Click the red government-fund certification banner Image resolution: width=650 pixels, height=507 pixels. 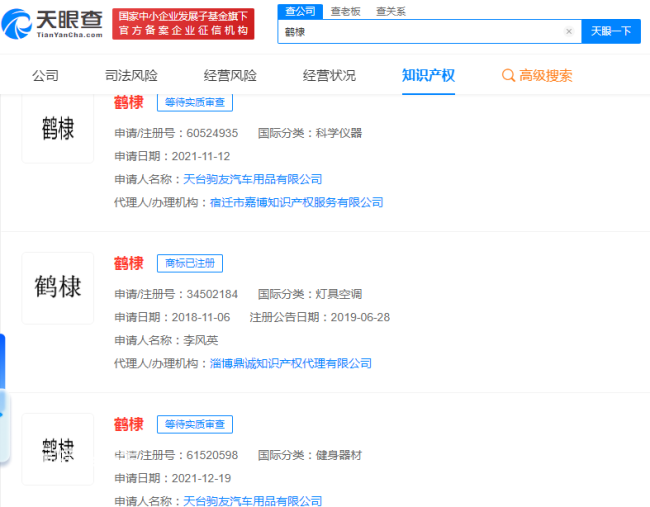click(183, 24)
